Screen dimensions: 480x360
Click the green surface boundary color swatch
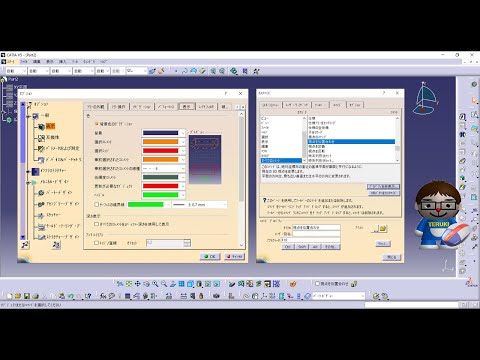tap(146, 204)
